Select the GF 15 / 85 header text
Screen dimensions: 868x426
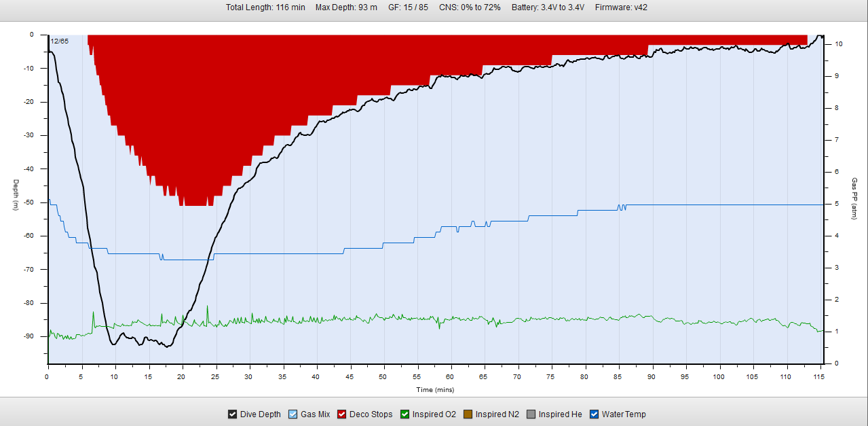click(x=408, y=7)
